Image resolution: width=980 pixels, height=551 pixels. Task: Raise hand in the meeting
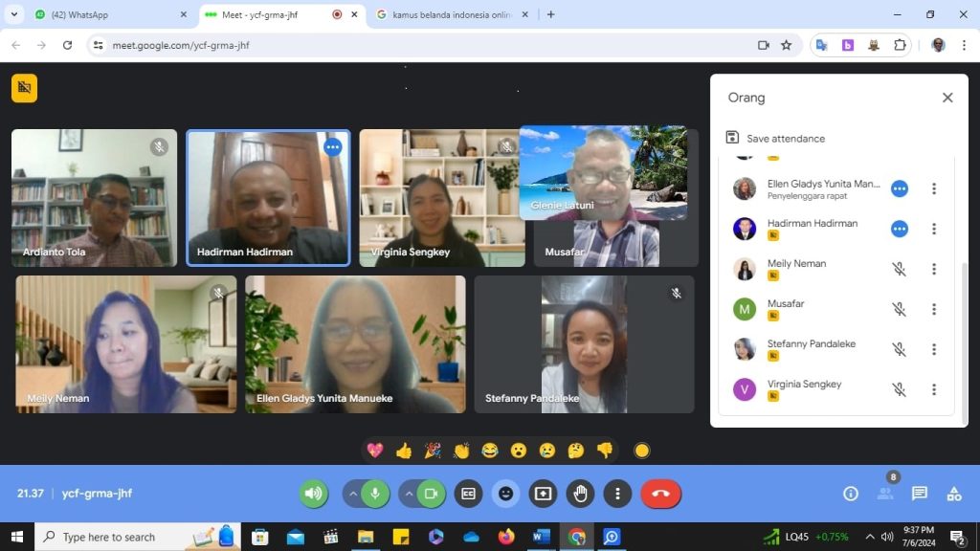point(580,494)
